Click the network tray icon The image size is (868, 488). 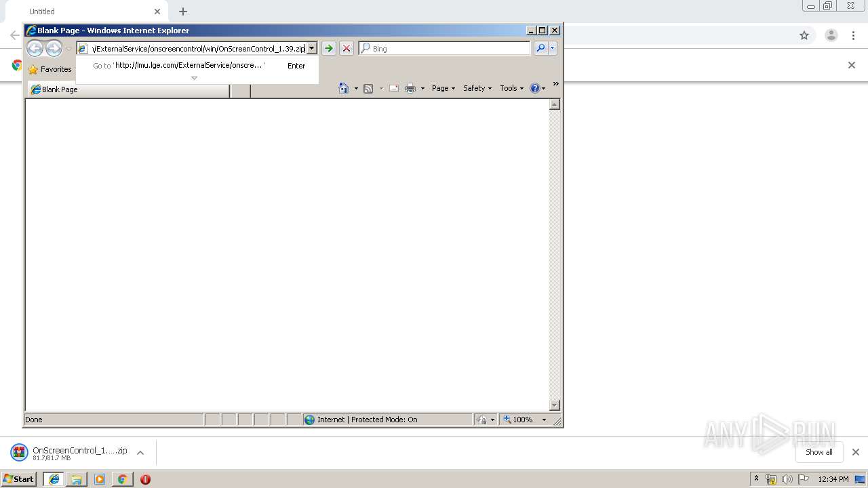(771, 479)
